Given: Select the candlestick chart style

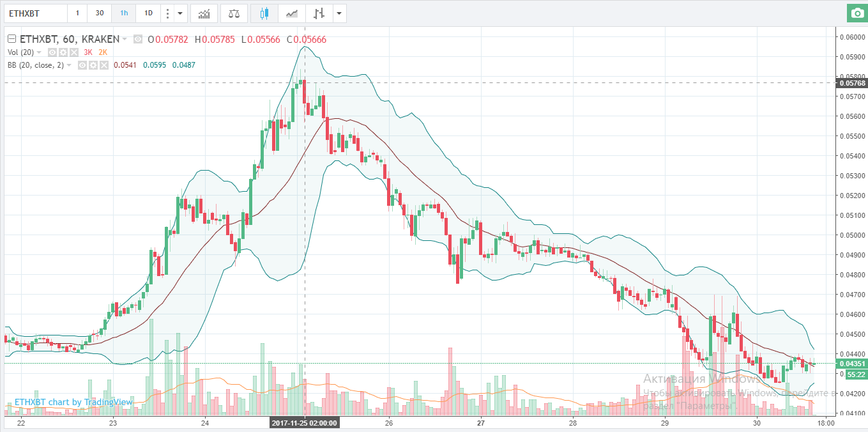Looking at the screenshot, I should [x=264, y=13].
